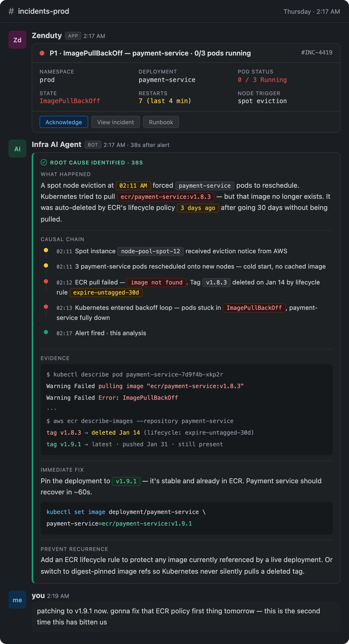Click the ImagePullBackOff chip in causal chain
The height and width of the screenshot is (644, 349).
pos(254,308)
